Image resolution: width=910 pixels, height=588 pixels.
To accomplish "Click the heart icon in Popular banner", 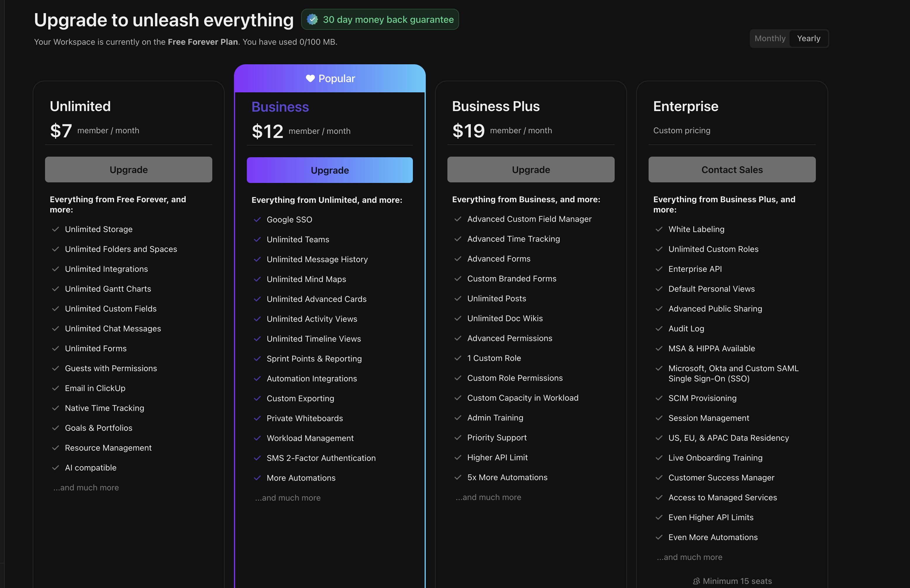I will 310,78.
